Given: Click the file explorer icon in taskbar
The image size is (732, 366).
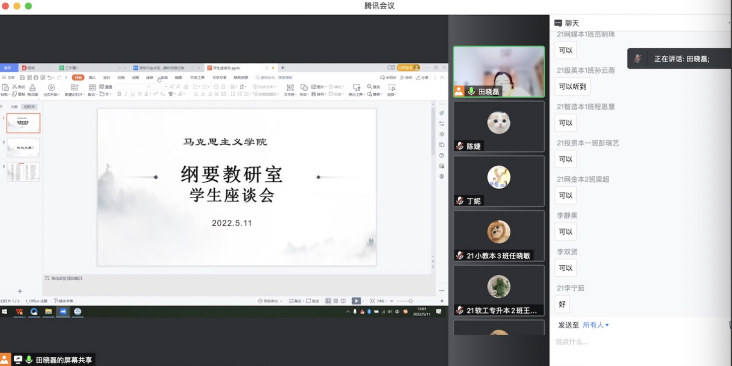Looking at the screenshot, I should pos(49,312).
